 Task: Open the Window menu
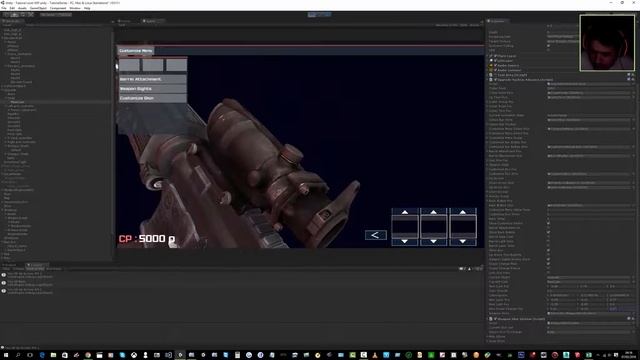[75, 8]
